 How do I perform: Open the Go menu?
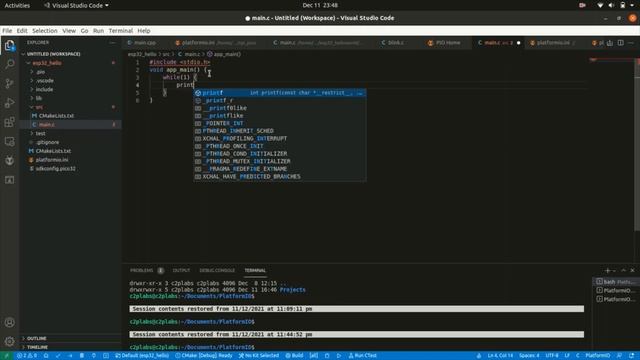pos(84,31)
